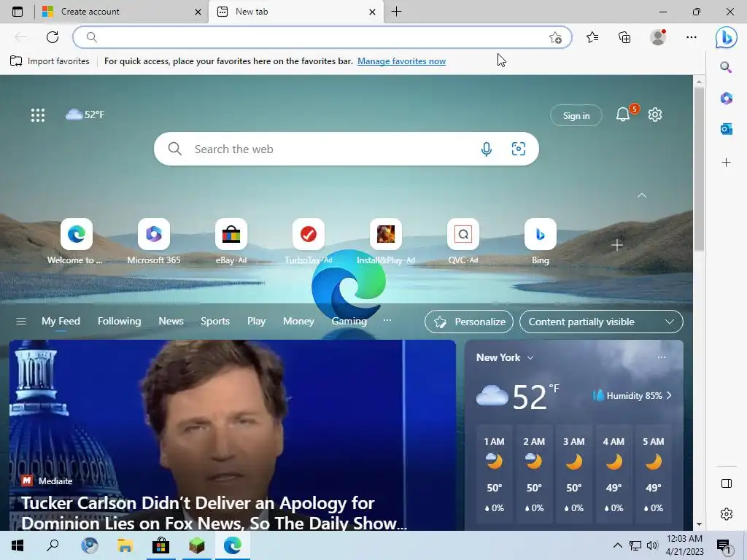Open the feed hamburger menu
Image resolution: width=747 pixels, height=560 pixels.
pos(21,322)
